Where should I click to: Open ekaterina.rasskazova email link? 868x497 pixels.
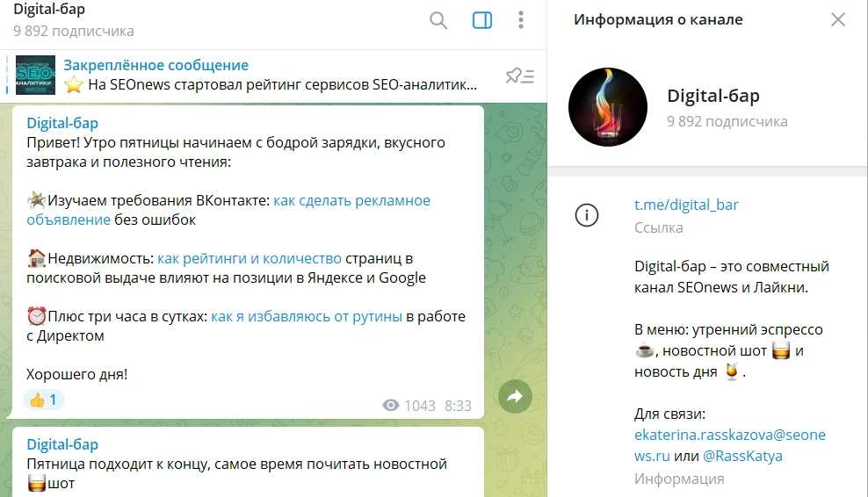click(x=729, y=445)
